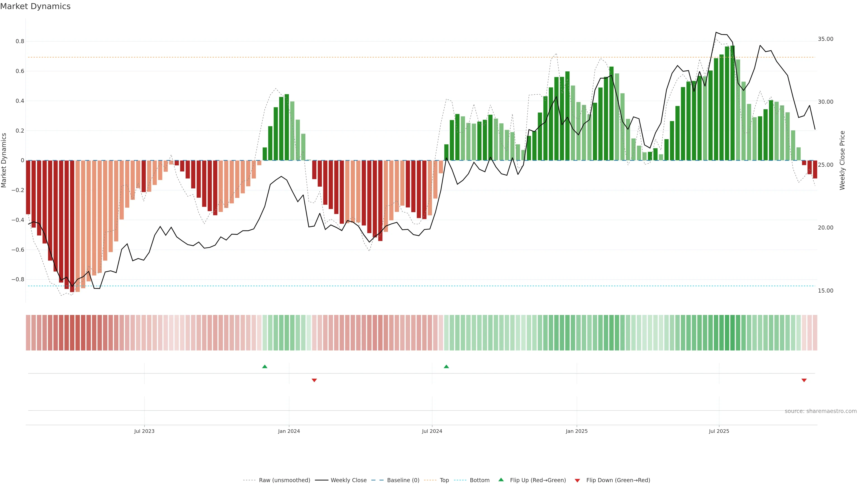868x488 pixels.
Task: Click the Flip Up (Red→Green) legend label
Action: (x=538, y=480)
